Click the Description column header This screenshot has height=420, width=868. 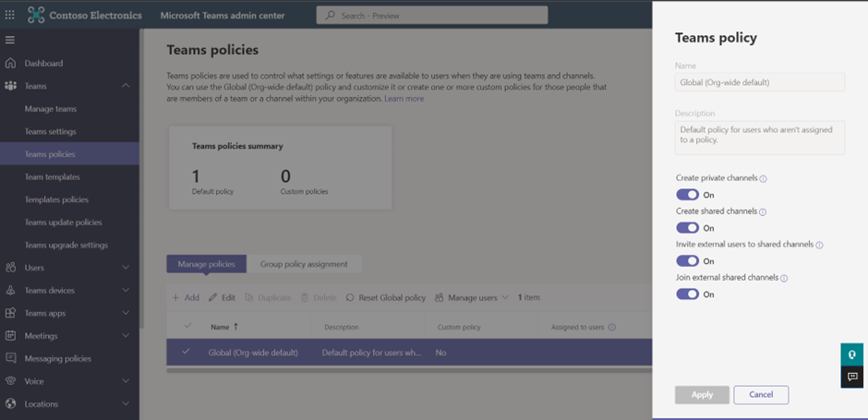tap(342, 327)
